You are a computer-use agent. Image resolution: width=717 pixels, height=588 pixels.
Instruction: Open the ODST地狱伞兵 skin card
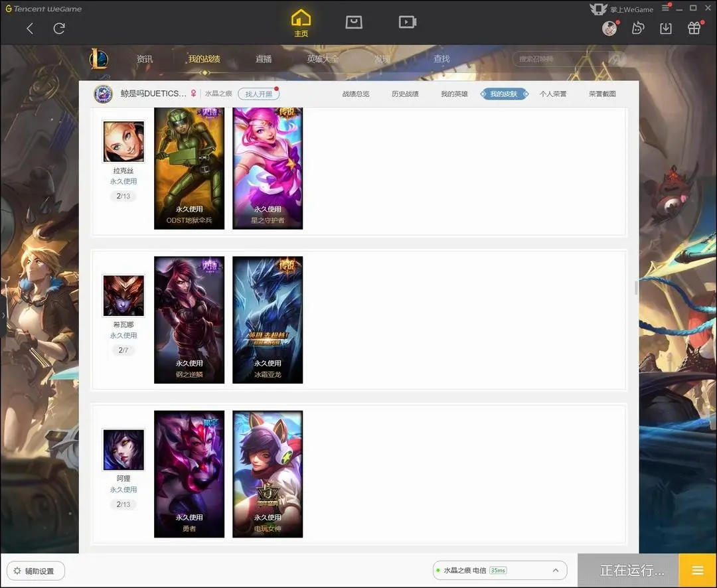pyautogui.click(x=189, y=169)
